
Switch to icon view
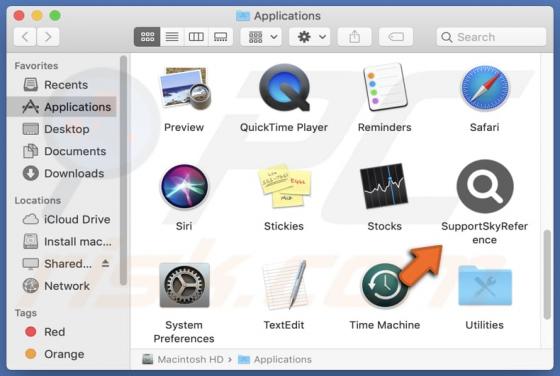coord(147,37)
